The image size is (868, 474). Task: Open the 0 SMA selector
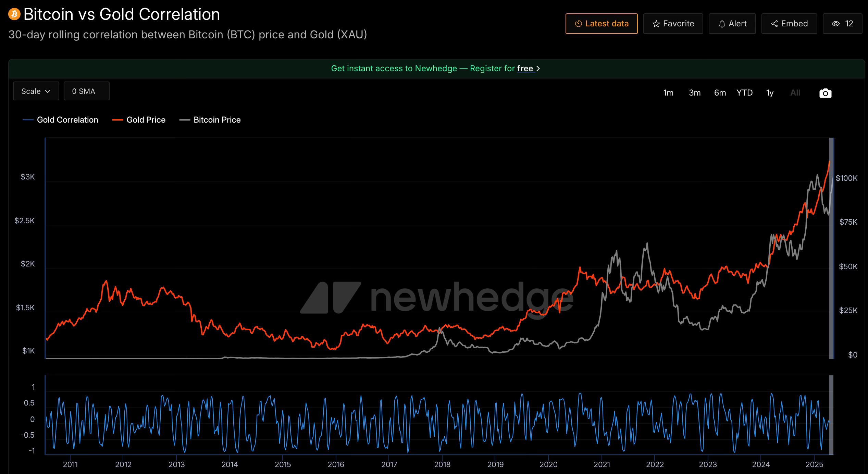click(87, 91)
